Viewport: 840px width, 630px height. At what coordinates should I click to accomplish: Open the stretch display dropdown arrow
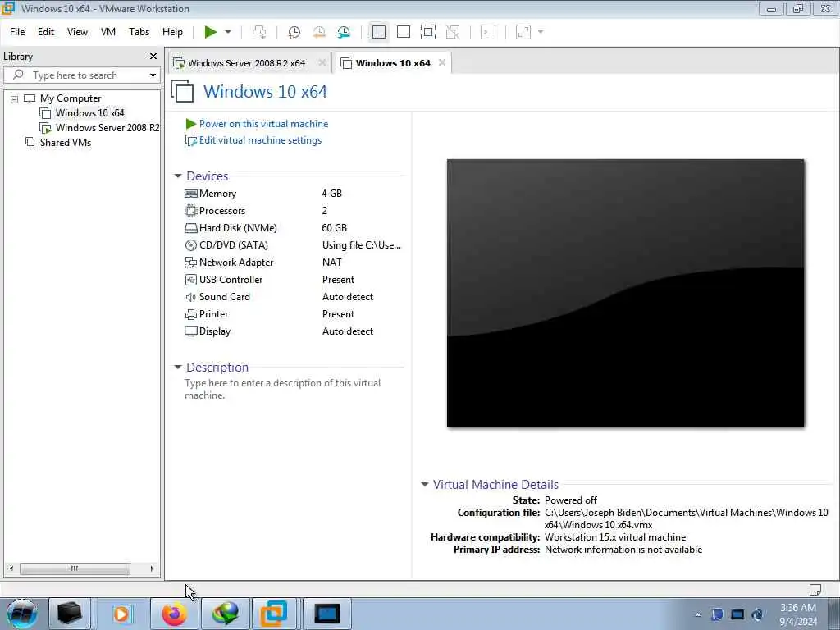(x=541, y=32)
